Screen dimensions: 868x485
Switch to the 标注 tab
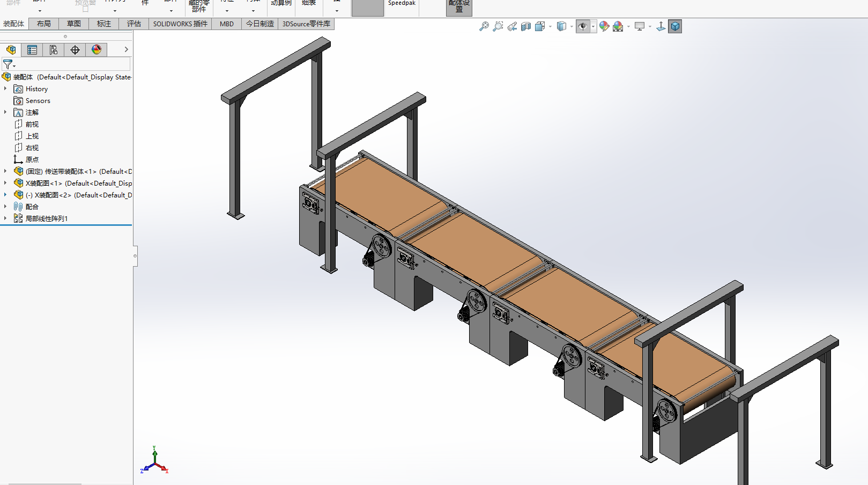tap(104, 24)
